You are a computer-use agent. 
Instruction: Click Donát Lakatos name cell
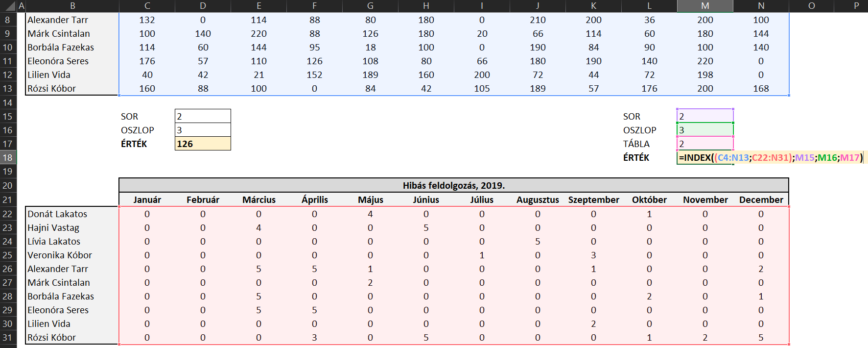point(72,214)
